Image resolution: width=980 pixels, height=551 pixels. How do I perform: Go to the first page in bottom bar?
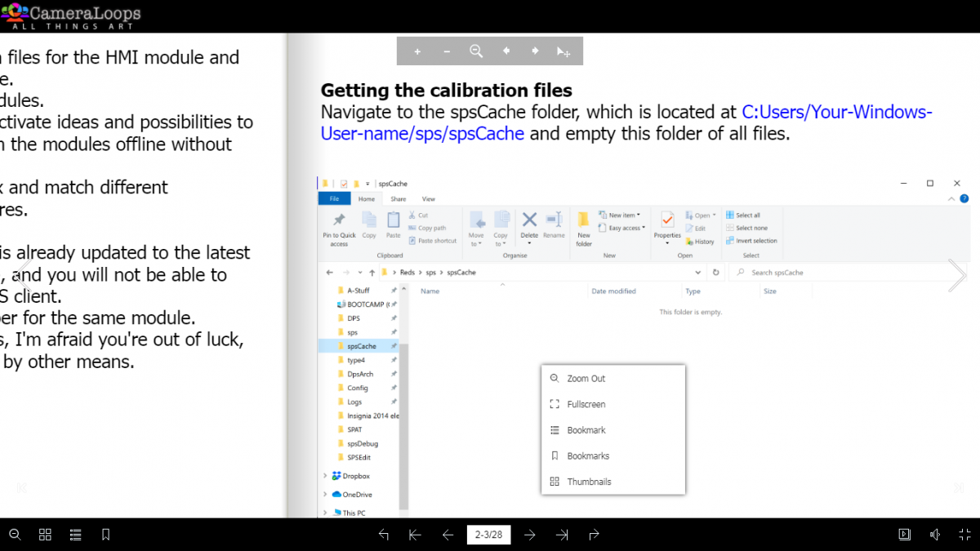pyautogui.click(x=415, y=535)
